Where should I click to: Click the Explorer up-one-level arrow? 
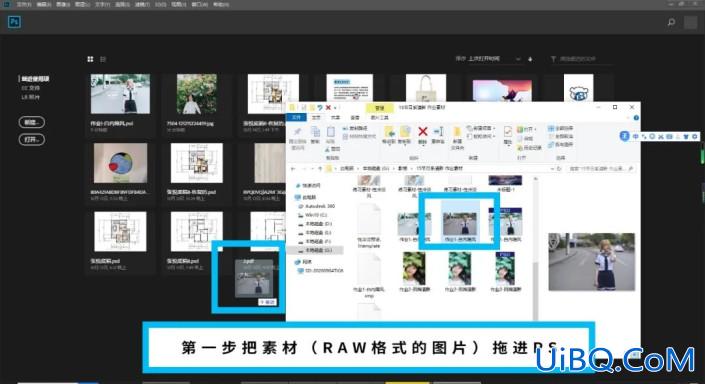click(320, 169)
